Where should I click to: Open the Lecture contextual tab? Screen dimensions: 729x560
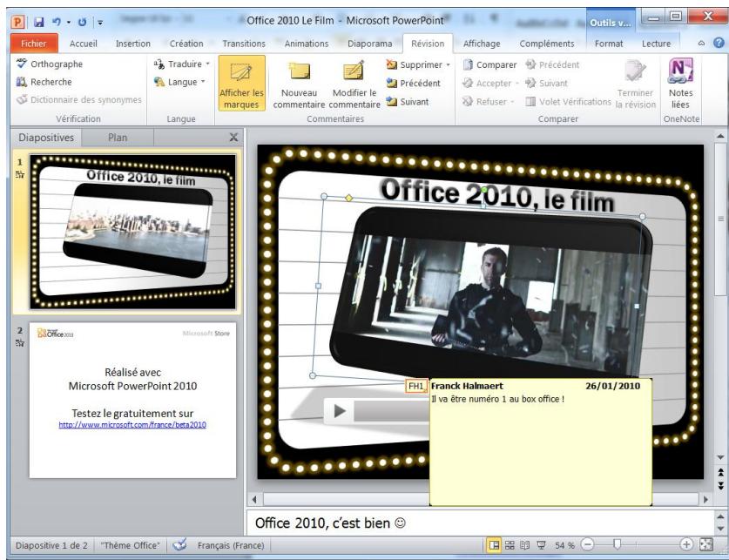656,44
